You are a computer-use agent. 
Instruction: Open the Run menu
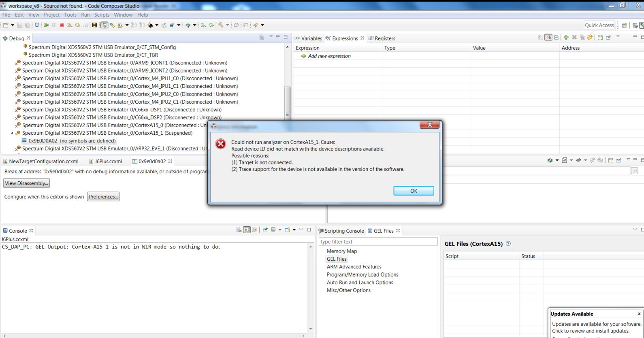tap(85, 15)
